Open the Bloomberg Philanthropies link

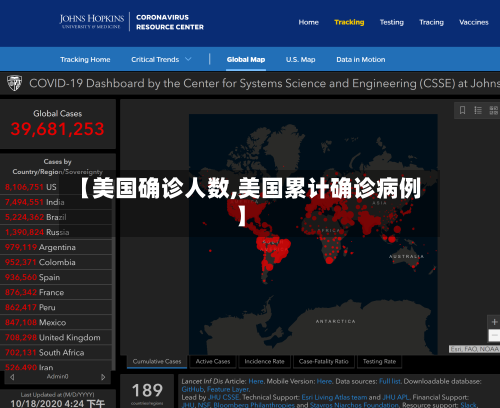pos(254,405)
